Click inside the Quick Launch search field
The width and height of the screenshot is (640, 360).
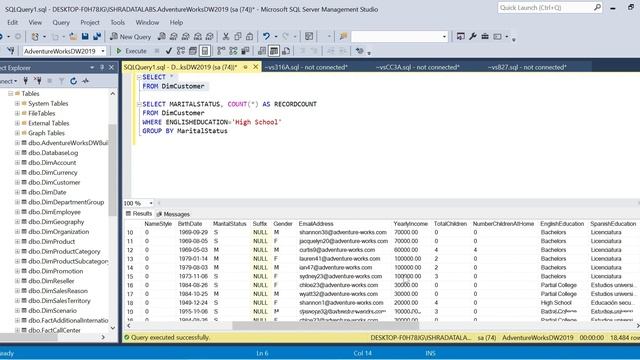(x=546, y=7)
